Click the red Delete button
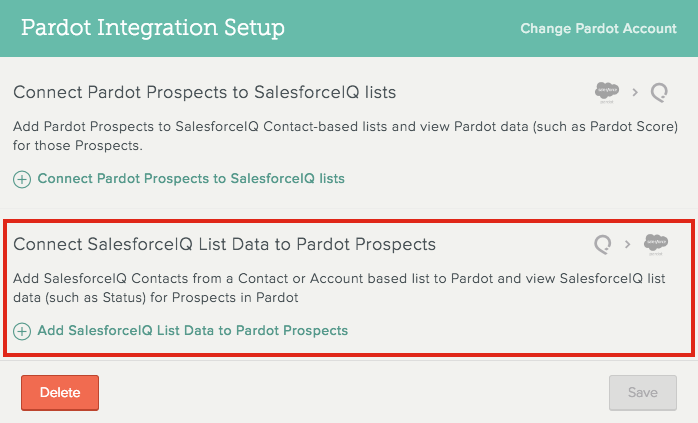 pos(60,393)
